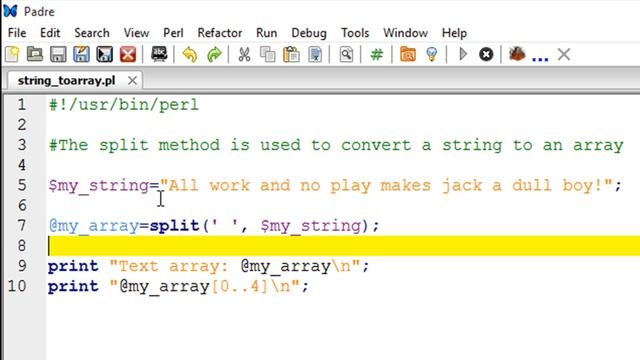Open the Tools menu

tap(355, 33)
